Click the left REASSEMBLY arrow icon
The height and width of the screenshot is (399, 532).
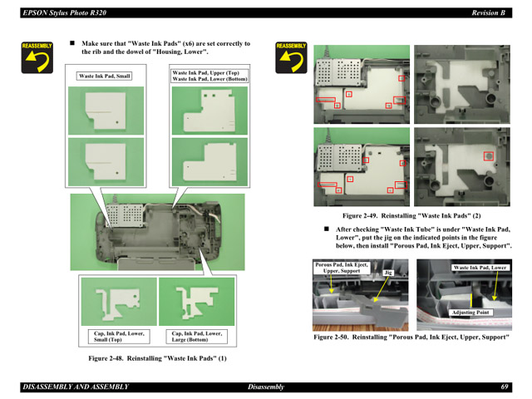pyautogui.click(x=38, y=56)
